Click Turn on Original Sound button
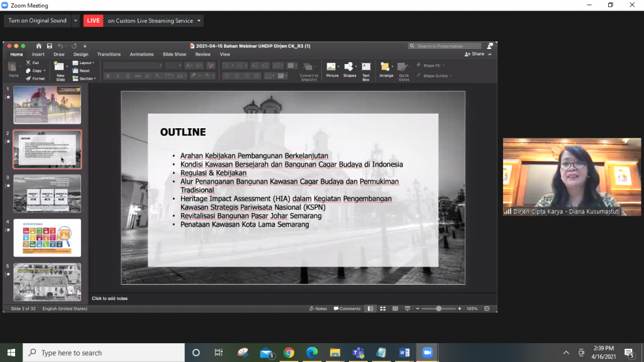Image resolution: width=644 pixels, height=362 pixels. coord(37,21)
